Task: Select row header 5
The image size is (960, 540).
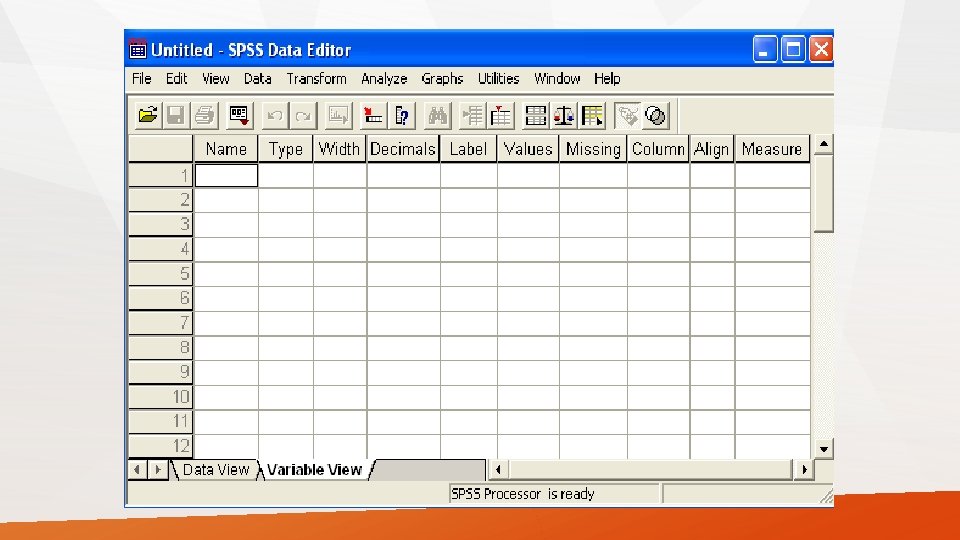Action: (x=160, y=274)
